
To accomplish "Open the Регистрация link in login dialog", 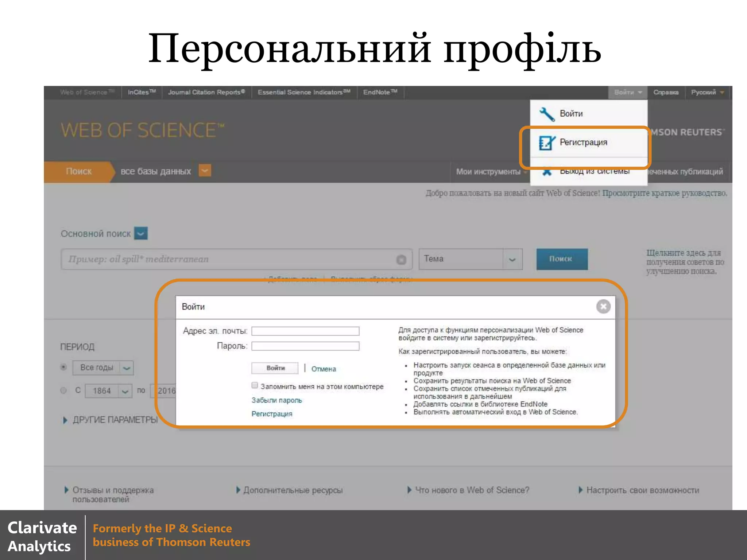I will [272, 414].
